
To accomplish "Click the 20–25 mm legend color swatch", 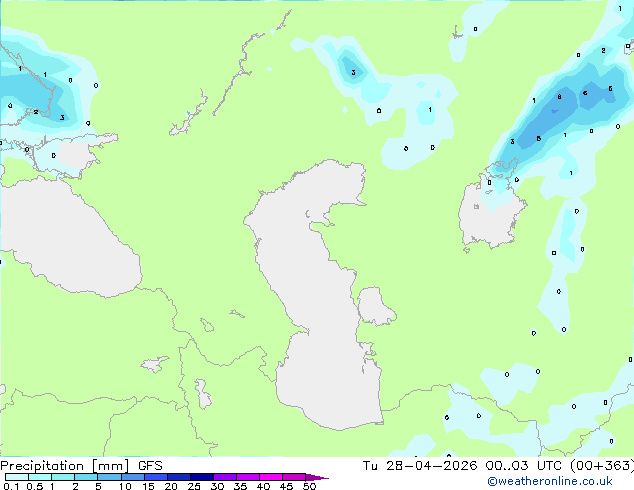I will pos(179,477).
